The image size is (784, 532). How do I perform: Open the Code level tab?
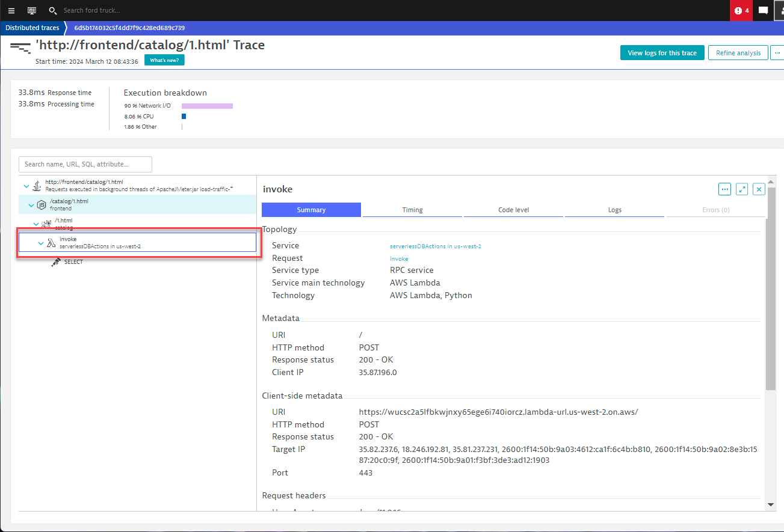pos(513,210)
